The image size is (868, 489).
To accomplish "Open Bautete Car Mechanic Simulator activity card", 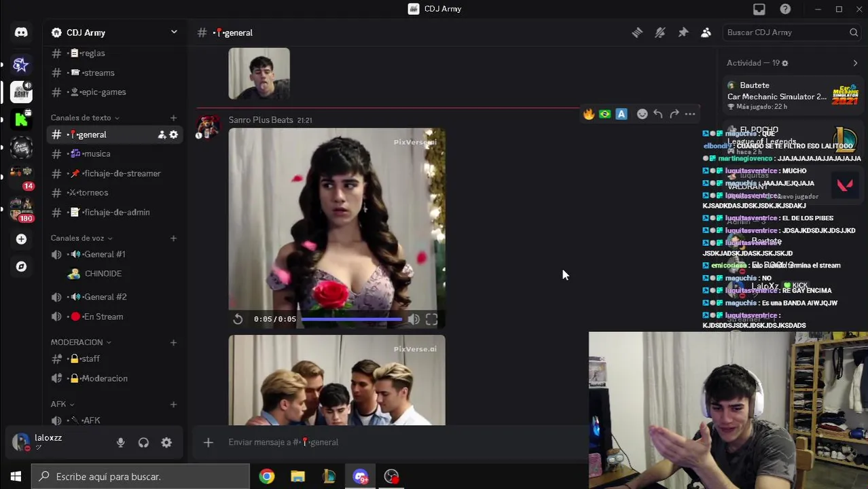I will (x=793, y=96).
